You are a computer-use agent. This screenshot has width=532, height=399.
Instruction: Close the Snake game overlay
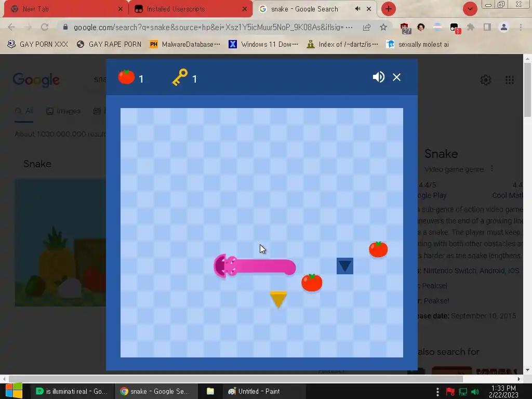coord(396,77)
